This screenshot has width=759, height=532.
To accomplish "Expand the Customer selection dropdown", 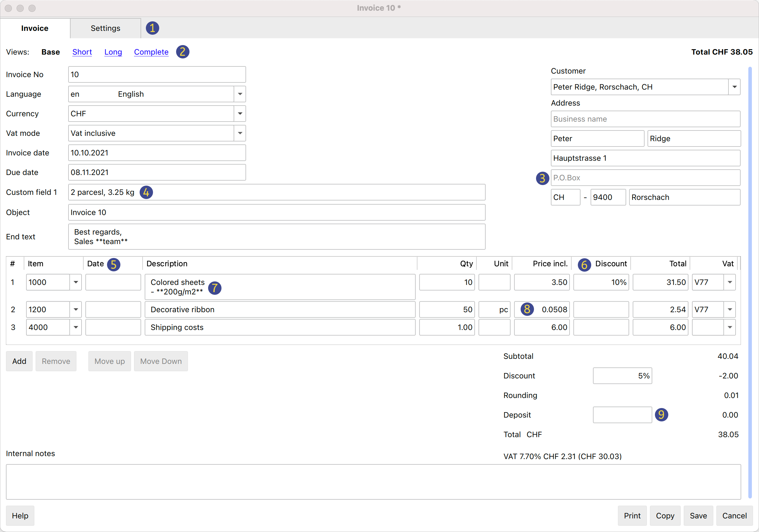I will [x=734, y=87].
